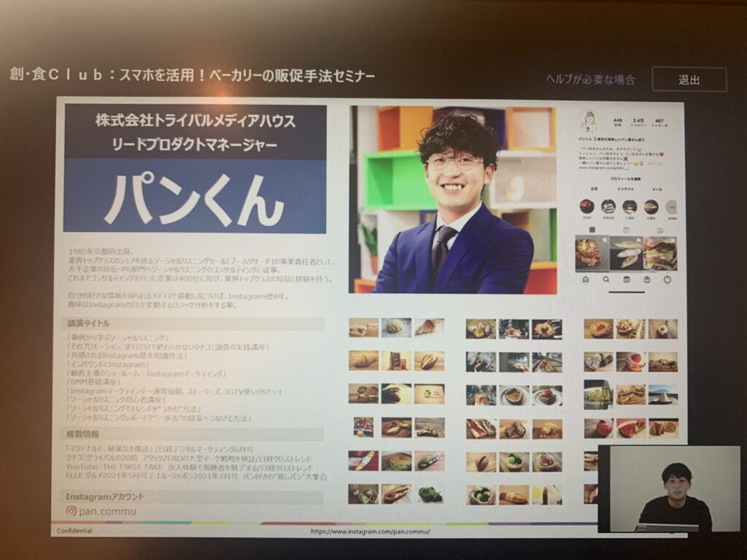
Task: Click the large portrait photo of the presenter
Action: [452, 200]
